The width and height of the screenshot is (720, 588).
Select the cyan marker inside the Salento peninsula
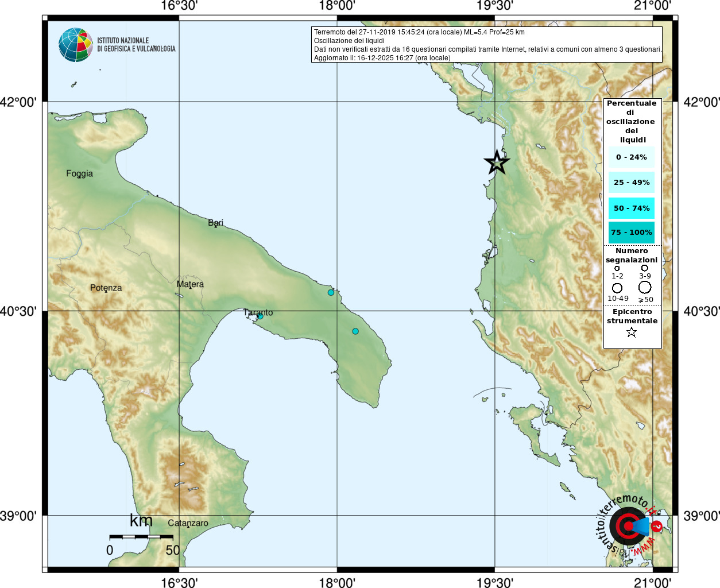pyautogui.click(x=355, y=331)
